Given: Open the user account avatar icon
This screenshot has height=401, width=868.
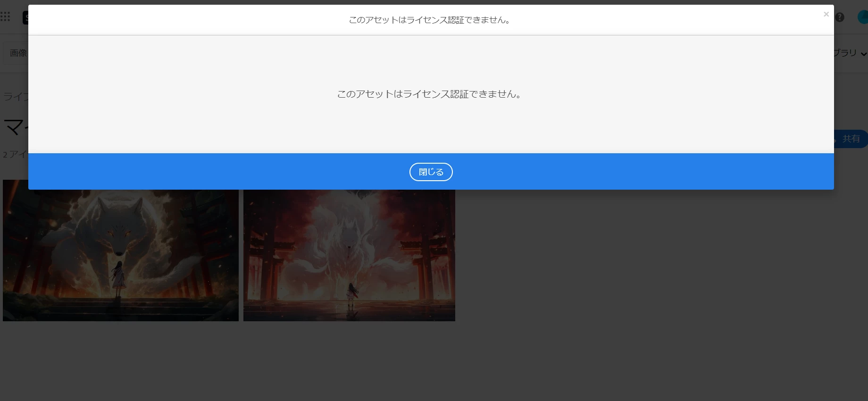Looking at the screenshot, I should [x=863, y=17].
